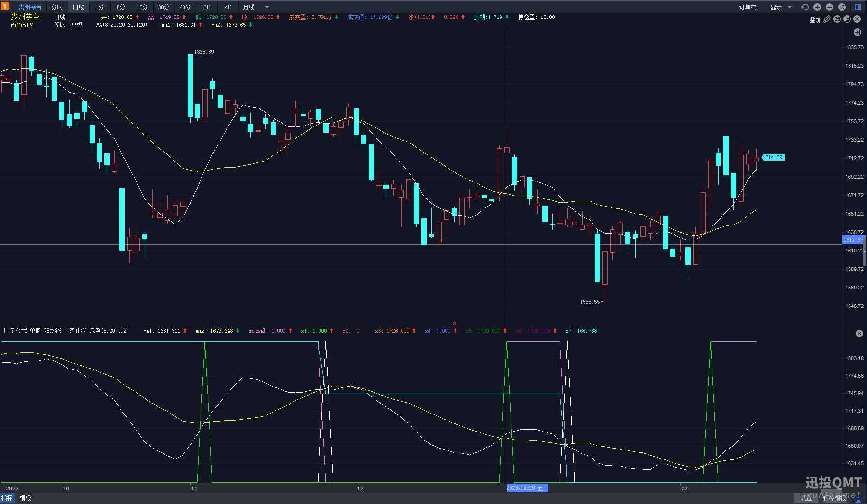Click the x3: 1726.000 value
Viewport: 867px width, 504px height.
click(x=392, y=331)
